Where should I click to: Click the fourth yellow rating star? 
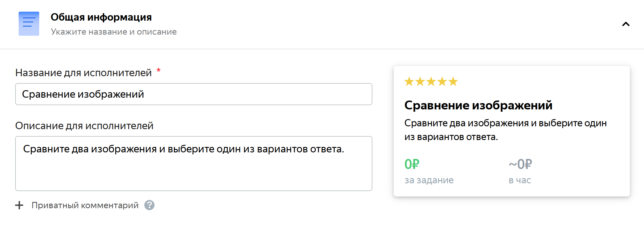442,82
